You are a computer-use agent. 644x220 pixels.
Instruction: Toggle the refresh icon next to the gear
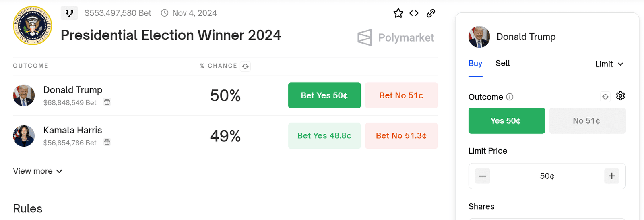[605, 97]
